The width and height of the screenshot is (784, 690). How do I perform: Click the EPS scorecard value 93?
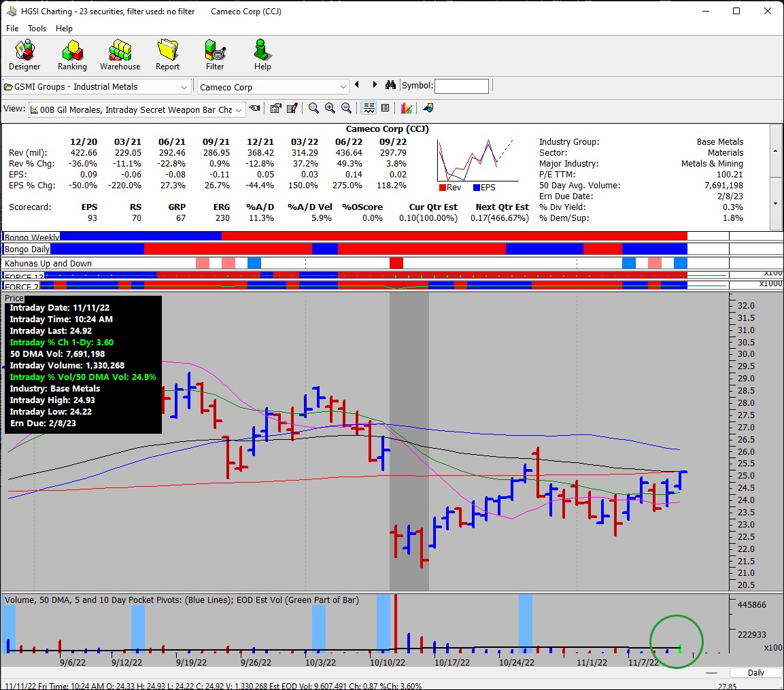tap(92, 218)
